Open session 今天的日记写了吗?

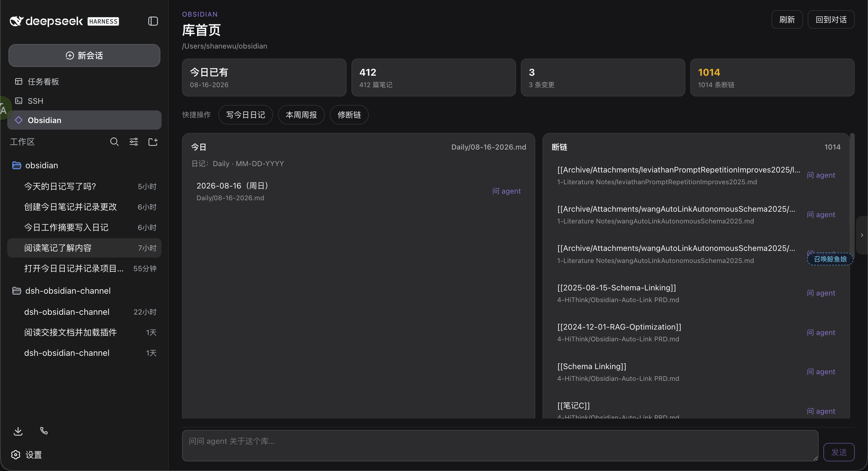[84, 186]
